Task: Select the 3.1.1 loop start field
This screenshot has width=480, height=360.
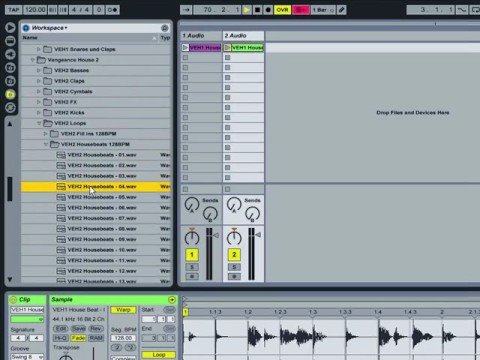Action: (x=430, y=10)
